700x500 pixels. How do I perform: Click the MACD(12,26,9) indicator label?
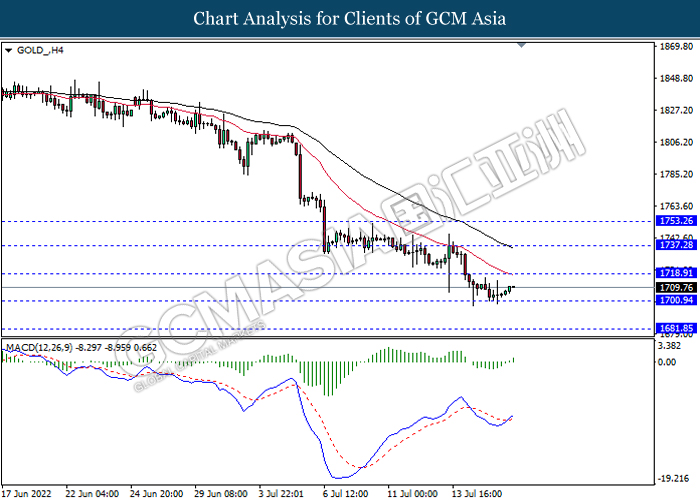[39, 348]
